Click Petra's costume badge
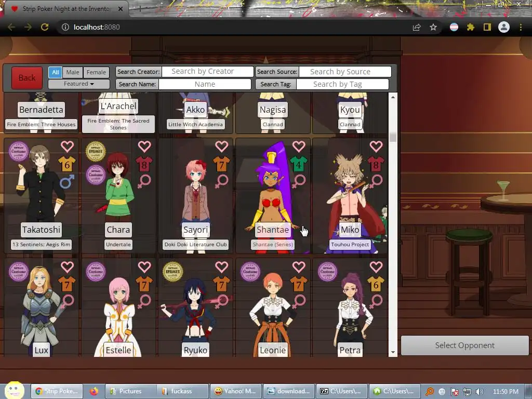 pyautogui.click(x=327, y=271)
